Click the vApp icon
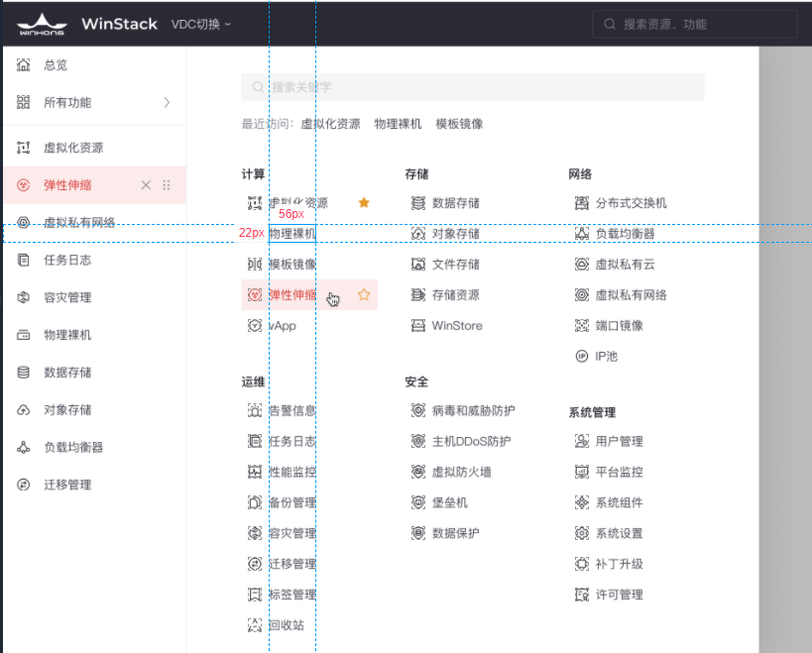Screen dimensions: 812x653 point(255,325)
